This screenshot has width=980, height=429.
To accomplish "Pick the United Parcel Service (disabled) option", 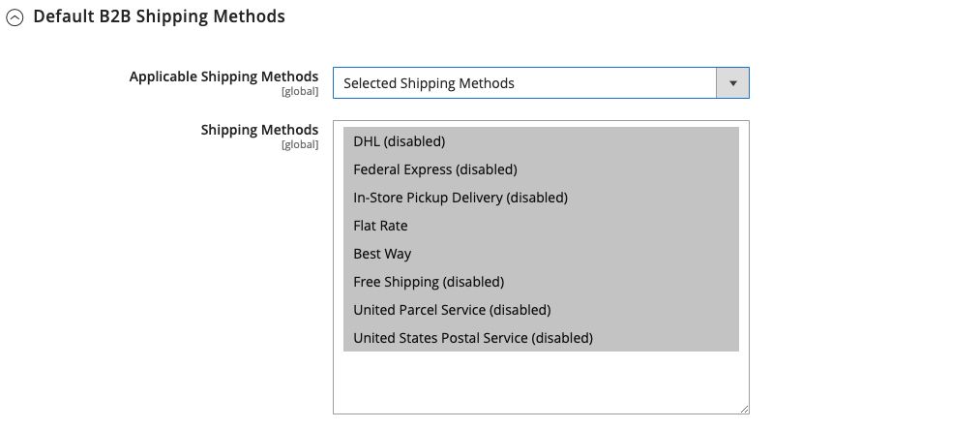I will [452, 310].
